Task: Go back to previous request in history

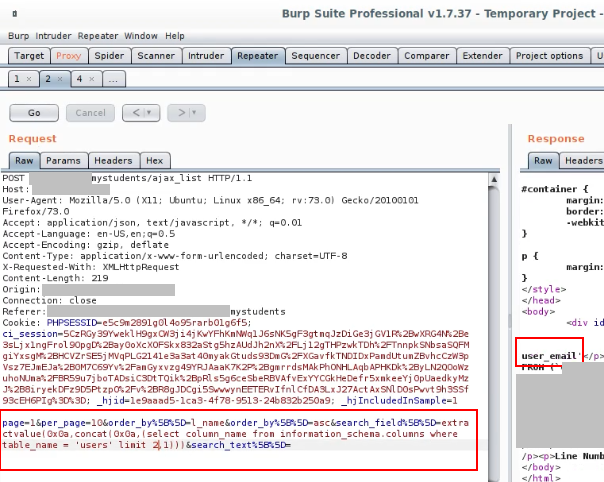Action: tap(136, 113)
